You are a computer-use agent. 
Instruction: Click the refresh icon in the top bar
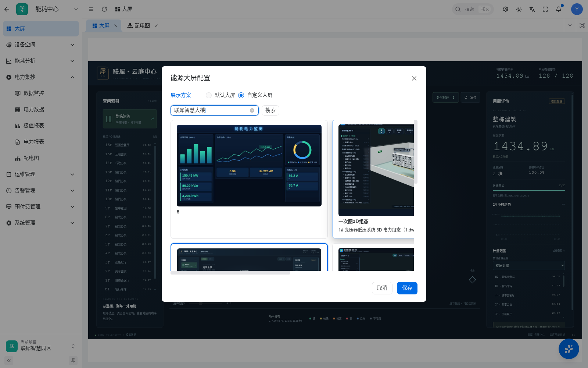[x=104, y=9]
